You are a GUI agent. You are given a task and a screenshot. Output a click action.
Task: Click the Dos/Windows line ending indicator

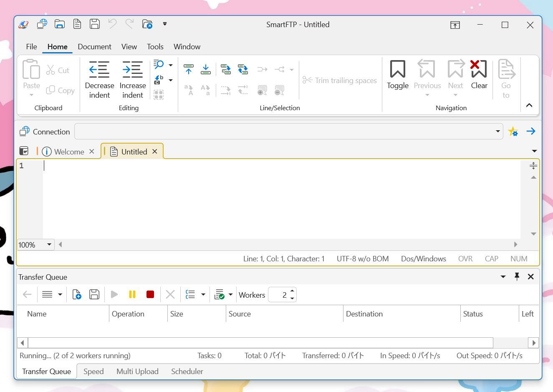click(x=424, y=259)
